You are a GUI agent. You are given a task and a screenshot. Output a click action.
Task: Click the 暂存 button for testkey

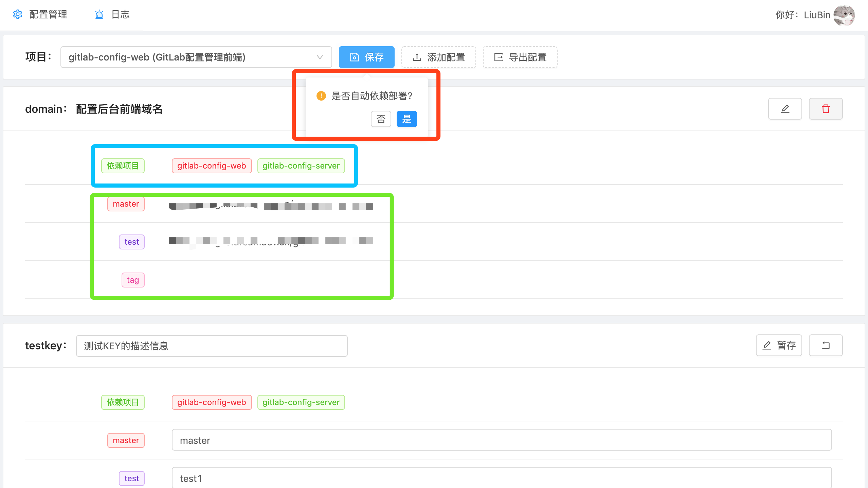tap(779, 345)
